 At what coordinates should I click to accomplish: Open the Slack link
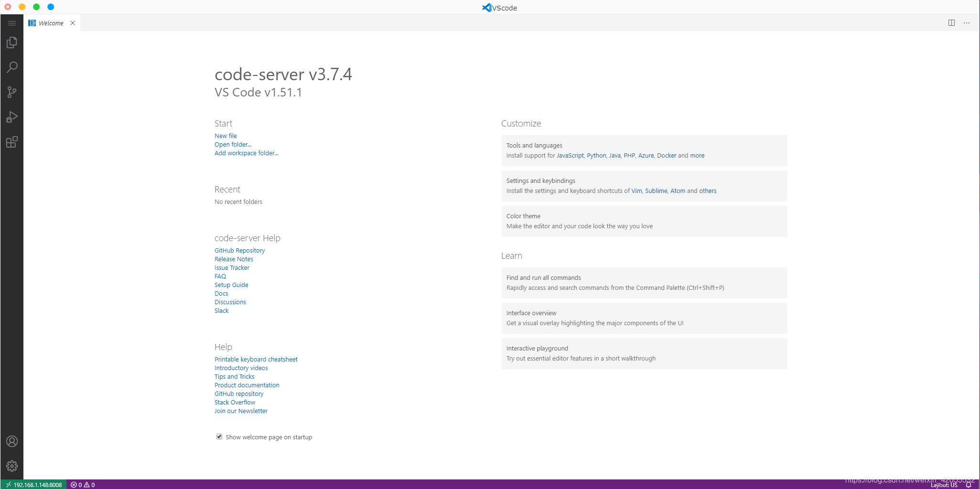point(221,311)
